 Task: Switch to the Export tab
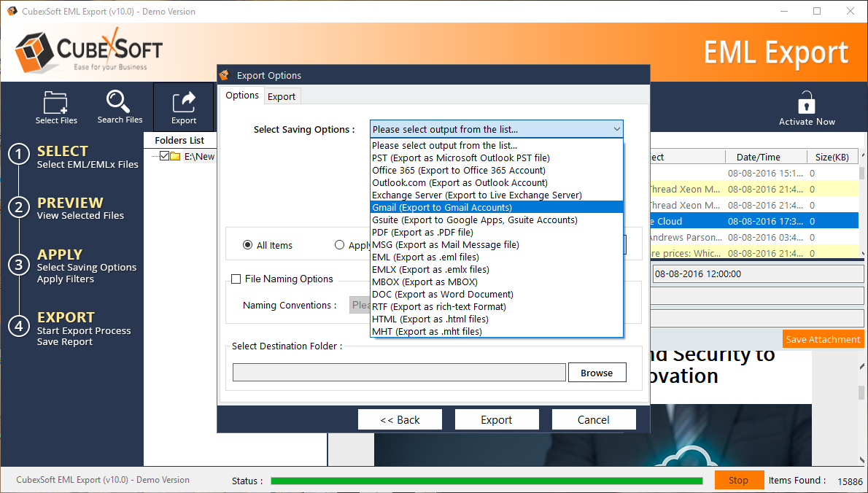[x=282, y=96]
